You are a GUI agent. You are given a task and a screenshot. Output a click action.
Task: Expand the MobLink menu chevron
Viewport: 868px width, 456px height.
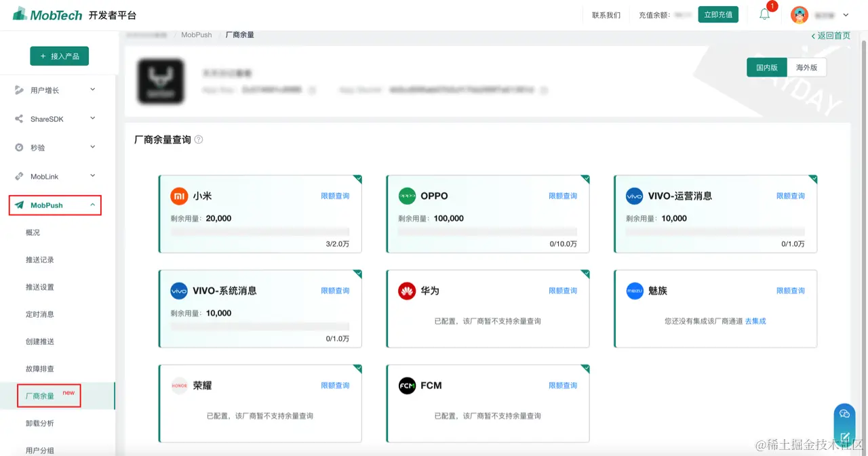pos(93,175)
